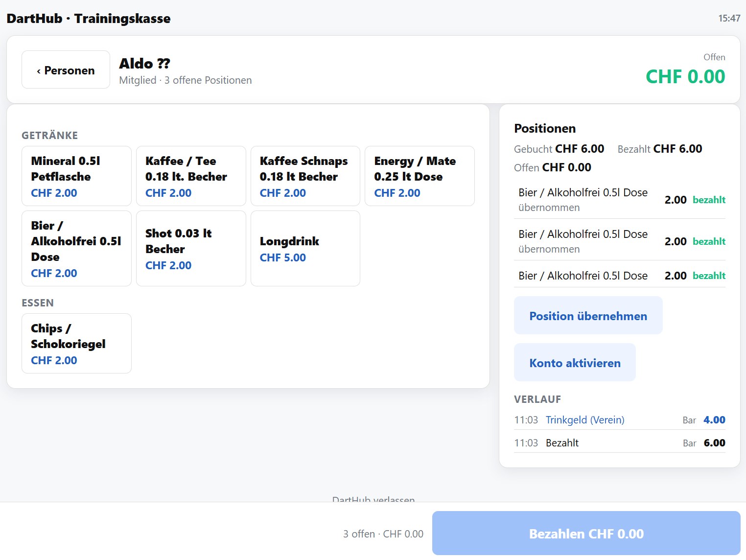This screenshot has height=560, width=746.
Task: Go back to Personen list
Action: point(66,70)
